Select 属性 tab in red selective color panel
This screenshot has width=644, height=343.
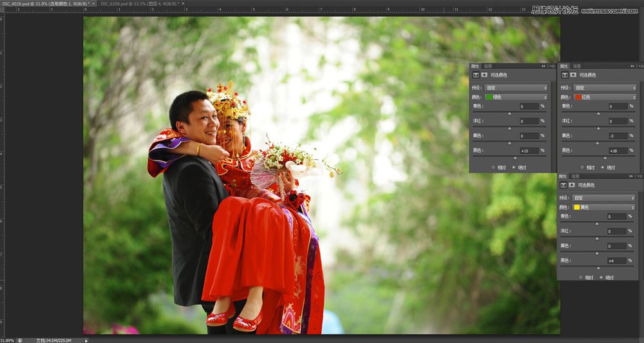564,66
